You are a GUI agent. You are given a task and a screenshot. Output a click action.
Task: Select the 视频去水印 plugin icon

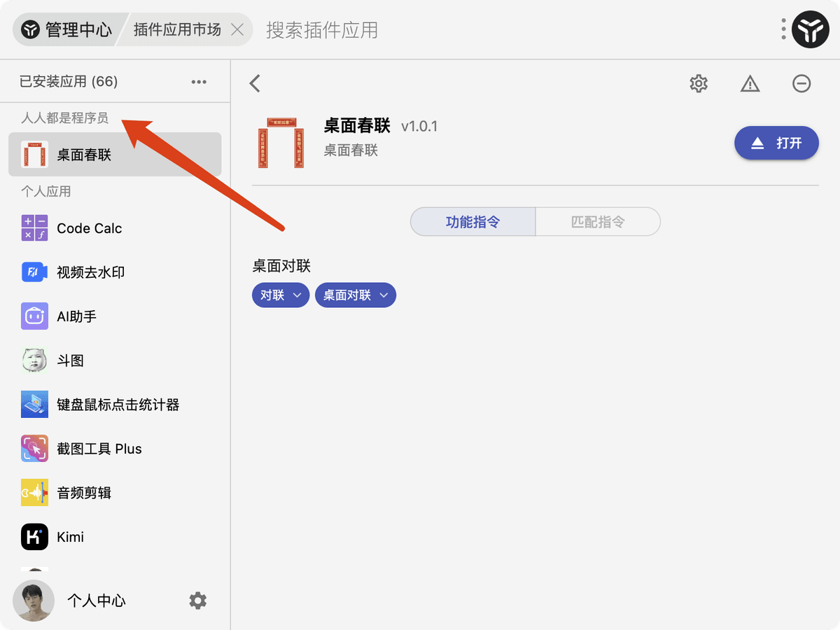[34, 272]
